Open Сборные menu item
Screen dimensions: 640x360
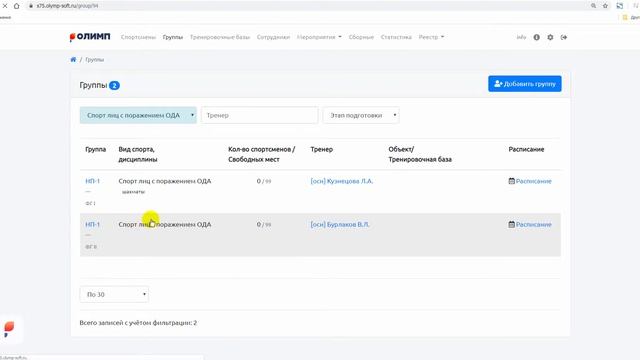tap(361, 37)
